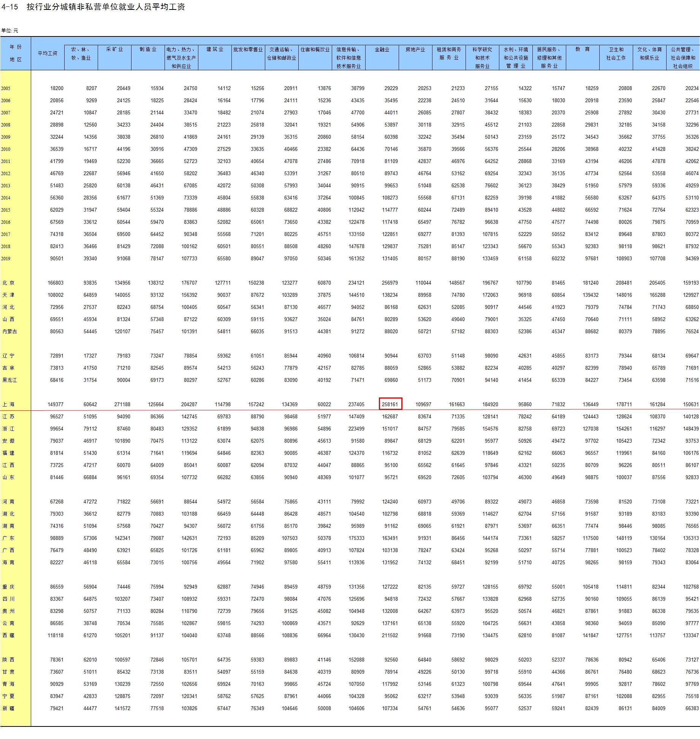Viewport: 700px width, 739px height.
Task: Click the 公共管理、社会保障和社会组织 header
Action: pos(683,58)
